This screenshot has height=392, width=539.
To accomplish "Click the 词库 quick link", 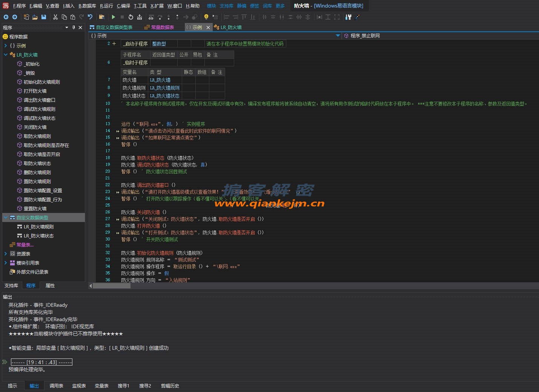I will 267,6.
